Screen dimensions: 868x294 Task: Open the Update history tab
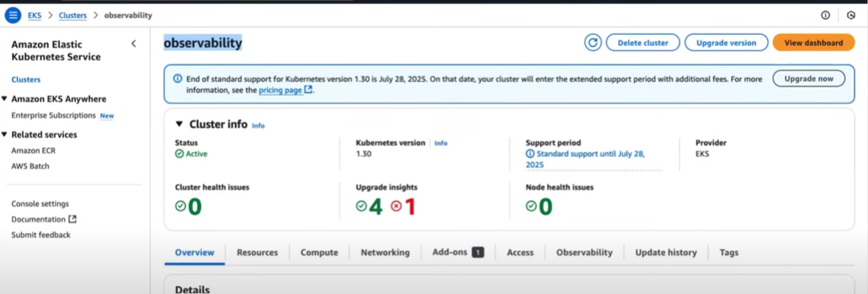[666, 253]
